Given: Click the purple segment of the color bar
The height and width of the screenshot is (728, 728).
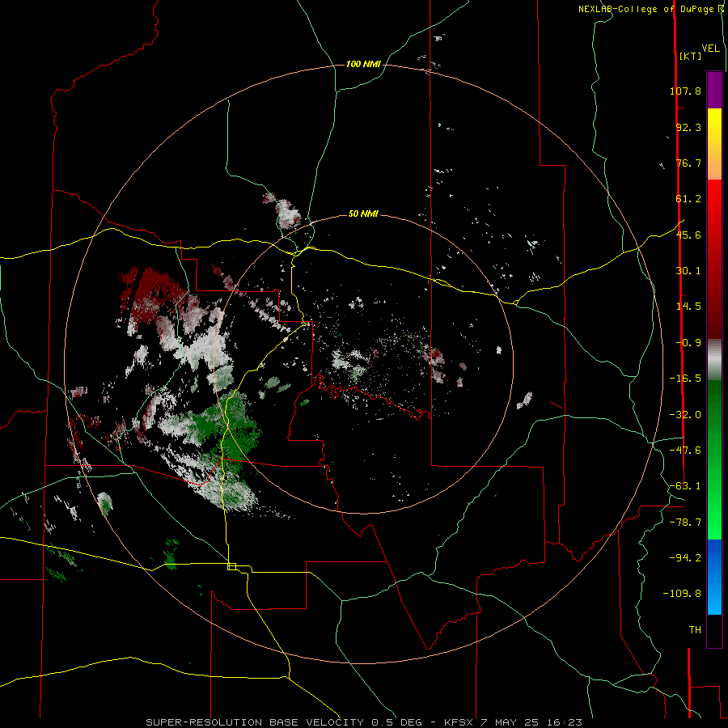Looking at the screenshot, I should coord(714,90).
